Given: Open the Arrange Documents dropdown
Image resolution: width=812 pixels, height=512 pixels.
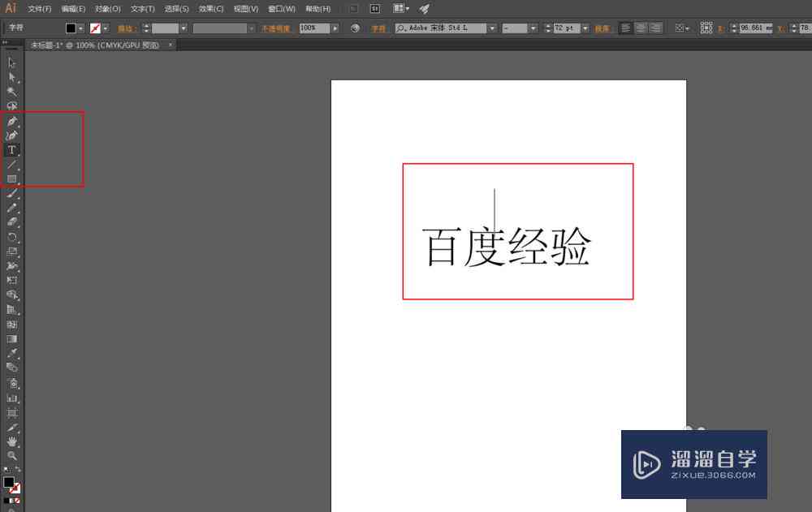Looking at the screenshot, I should 401,9.
